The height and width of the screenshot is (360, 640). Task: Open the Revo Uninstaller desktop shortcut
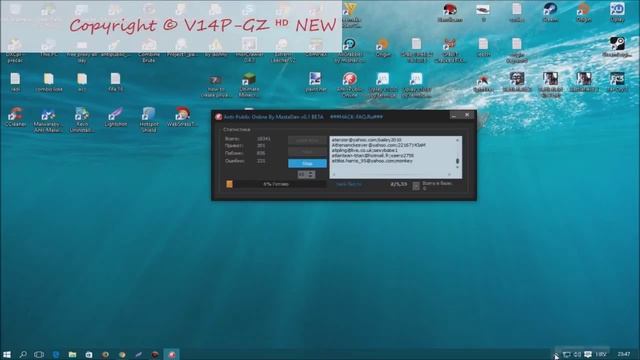(82, 120)
